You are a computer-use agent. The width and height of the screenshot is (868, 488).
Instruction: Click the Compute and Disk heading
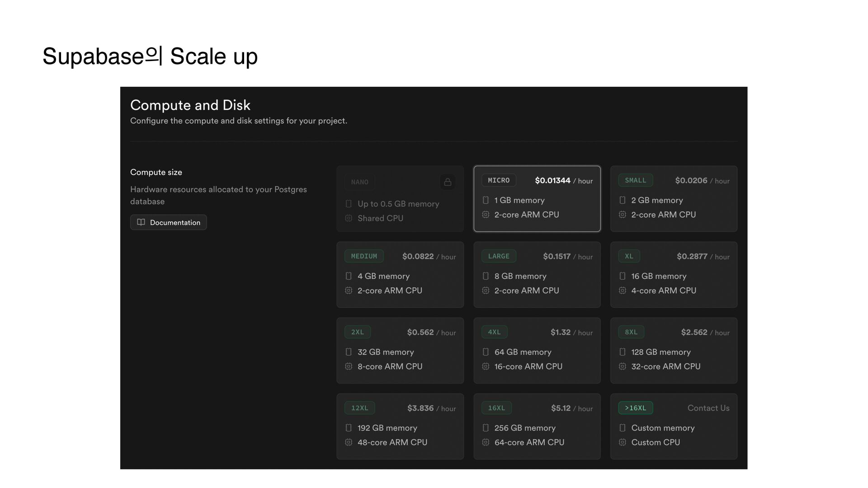point(190,105)
